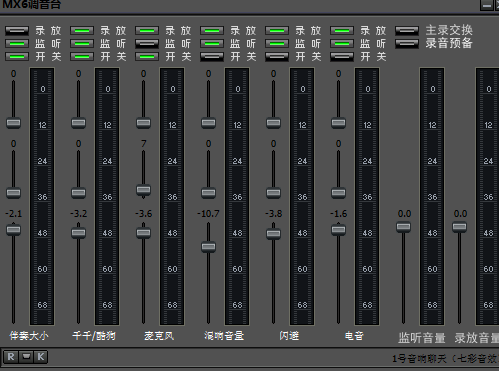Click the status text 1号音响聊天
This screenshot has height=371, width=499.
tap(419, 359)
